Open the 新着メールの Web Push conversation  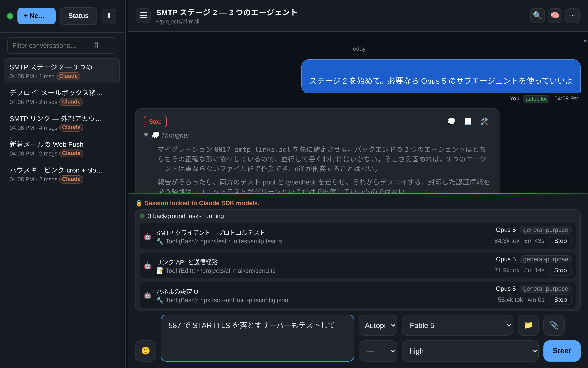tap(62, 148)
